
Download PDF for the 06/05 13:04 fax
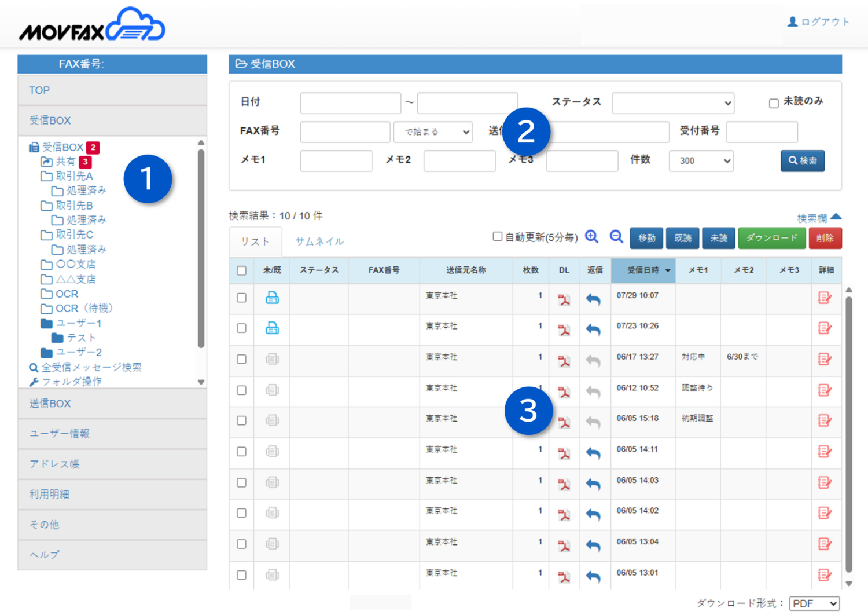564,546
